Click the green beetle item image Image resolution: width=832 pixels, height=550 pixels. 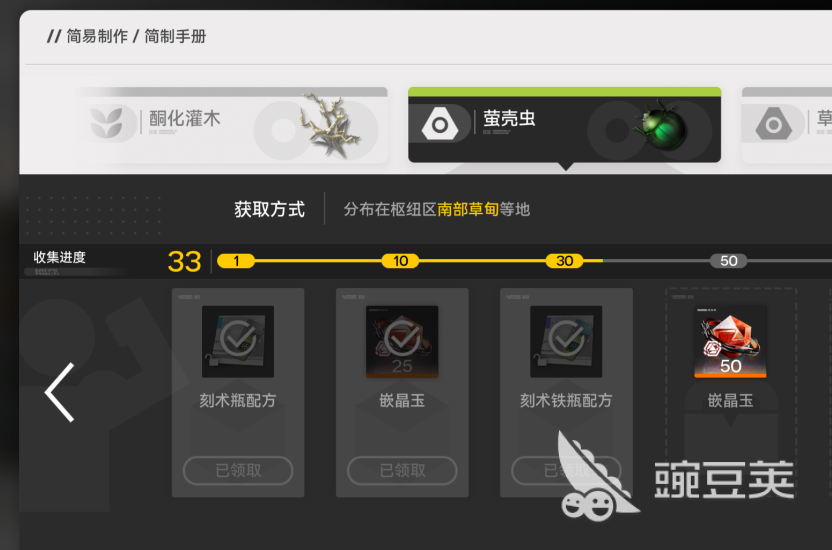[662, 126]
